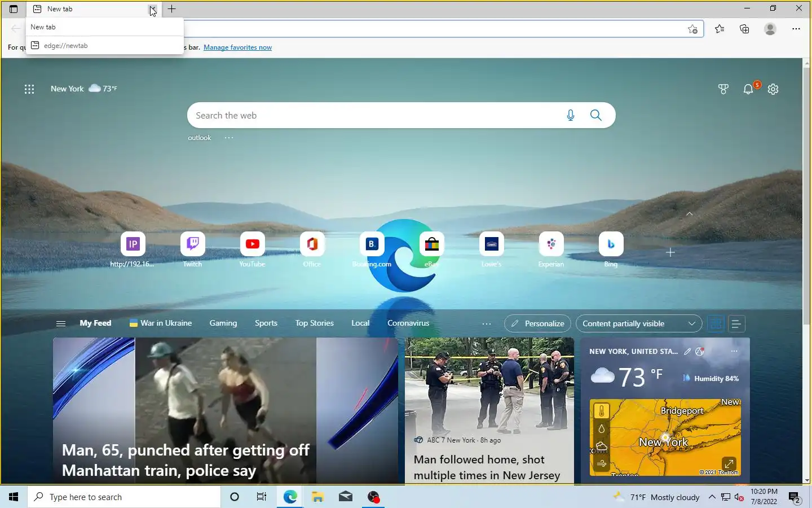Screen dimensions: 812x508
Task: Open the profile avatar
Action: click(770, 29)
